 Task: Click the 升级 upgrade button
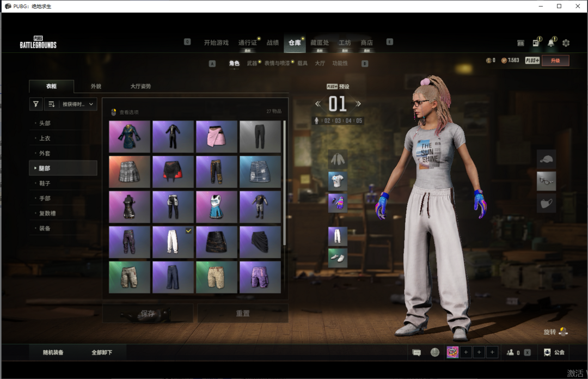click(555, 60)
